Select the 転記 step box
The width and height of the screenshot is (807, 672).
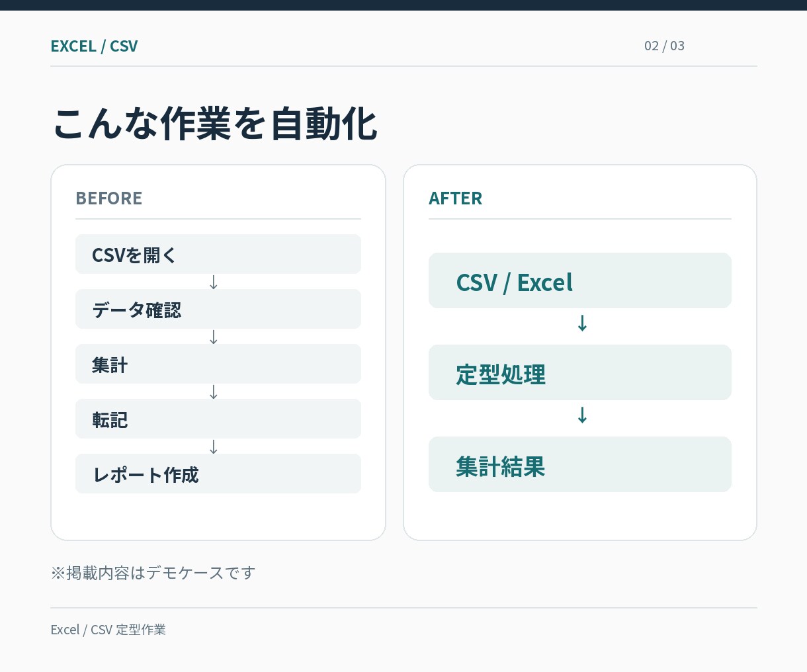(x=218, y=419)
